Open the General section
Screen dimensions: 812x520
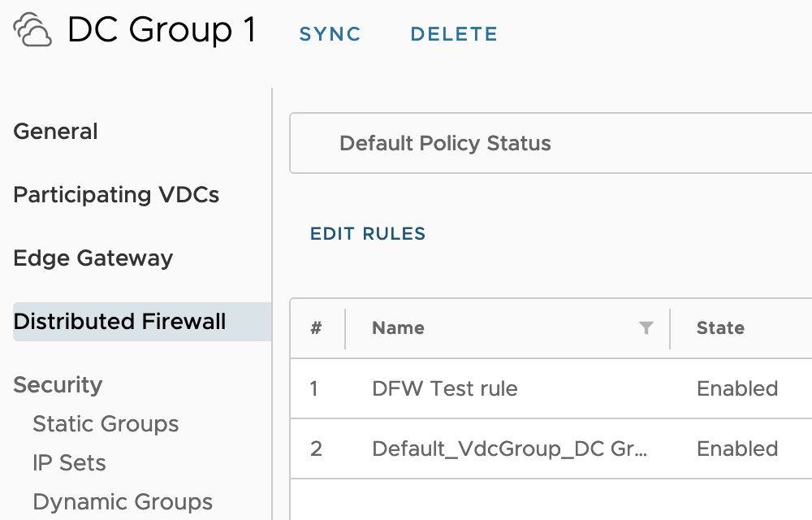(x=56, y=132)
